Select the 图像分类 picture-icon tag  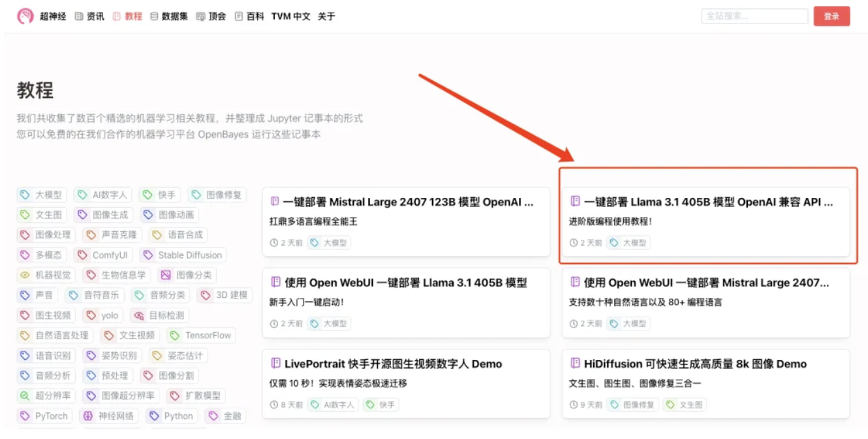(187, 275)
